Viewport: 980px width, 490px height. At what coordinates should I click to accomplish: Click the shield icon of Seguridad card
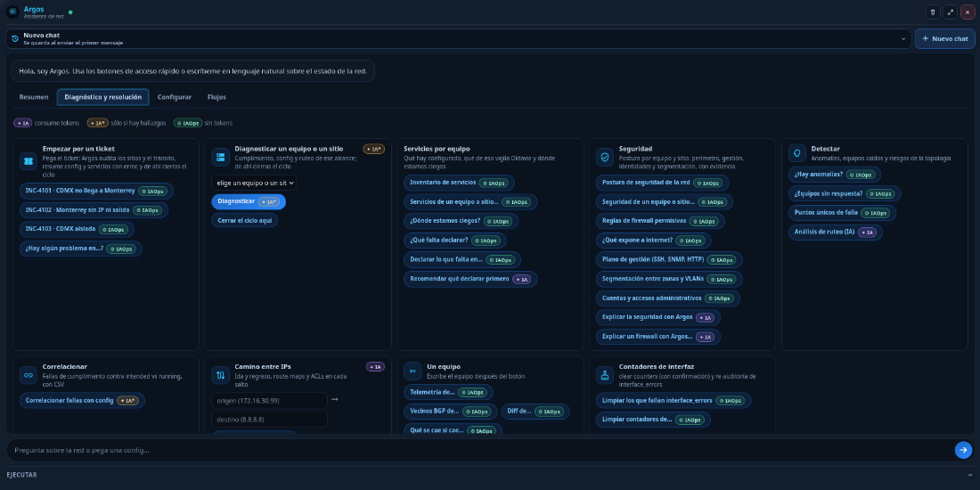click(604, 157)
